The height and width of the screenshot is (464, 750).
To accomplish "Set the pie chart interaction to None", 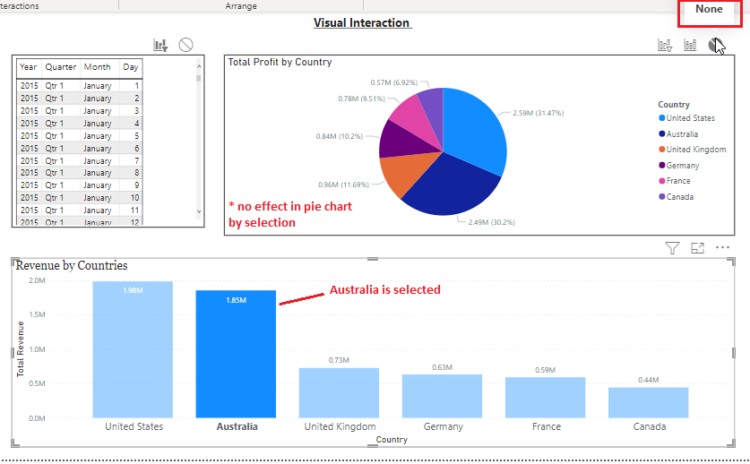I will tap(716, 45).
